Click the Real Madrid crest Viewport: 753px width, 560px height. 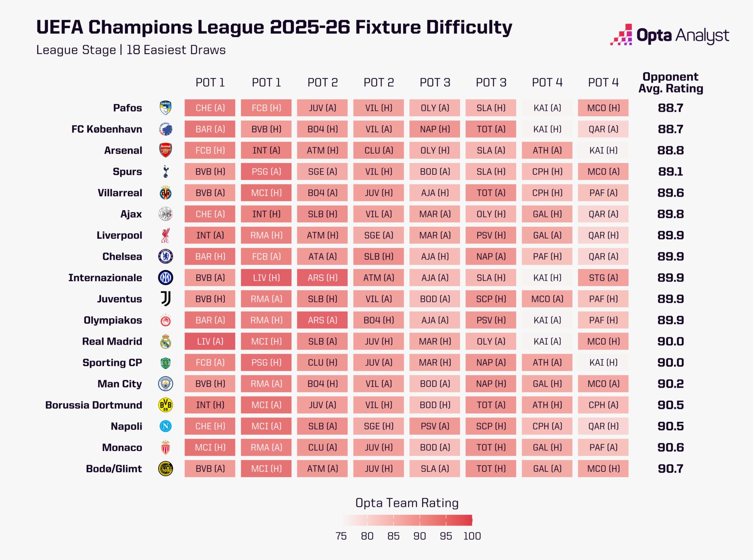coord(165,341)
